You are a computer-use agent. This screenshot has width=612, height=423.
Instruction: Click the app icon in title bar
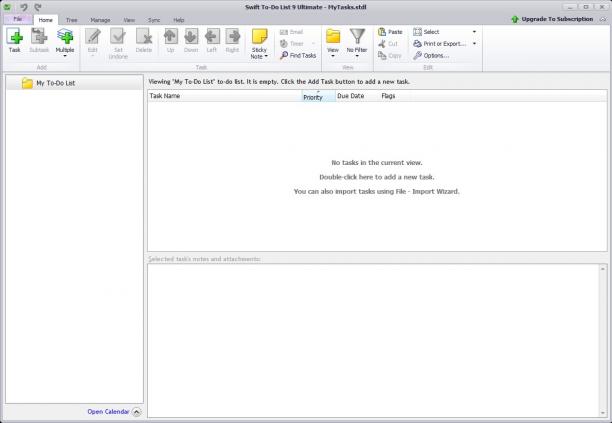click(7, 7)
